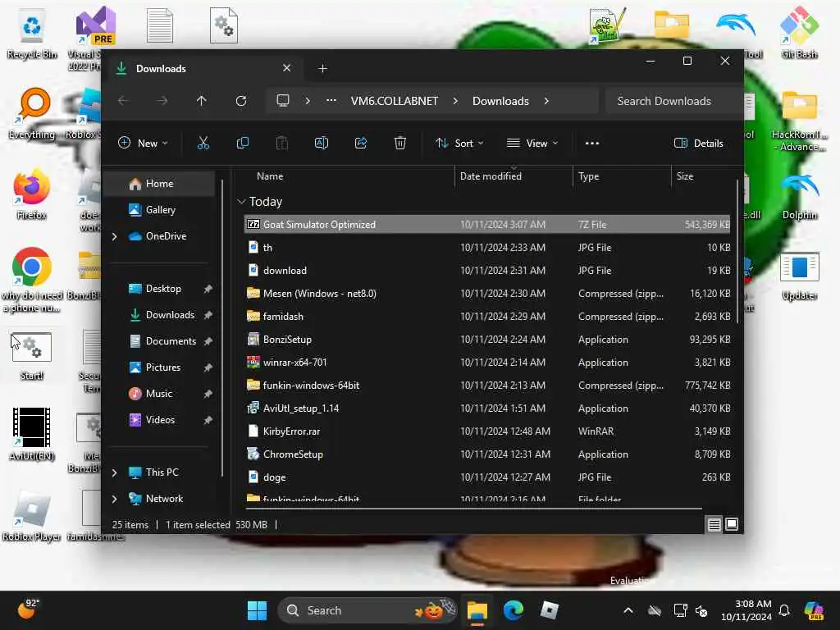Click the Share icon in toolbar
The width and height of the screenshot is (840, 630).
pos(361,143)
